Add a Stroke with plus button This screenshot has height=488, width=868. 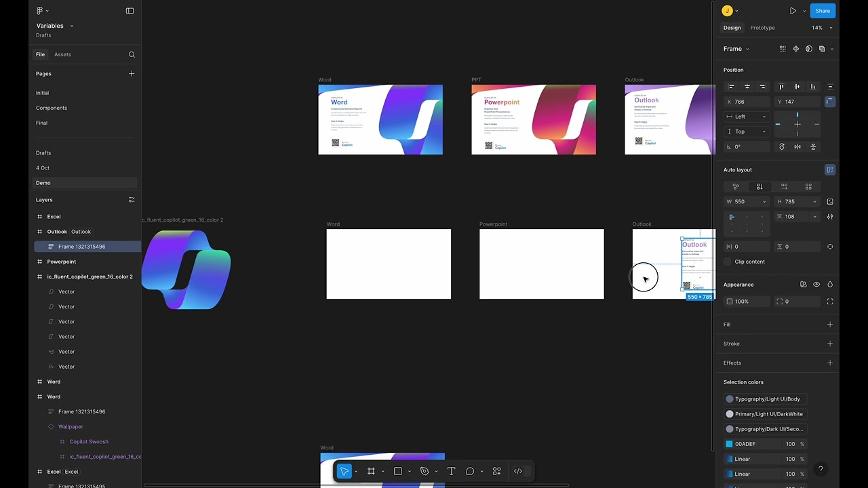(830, 344)
